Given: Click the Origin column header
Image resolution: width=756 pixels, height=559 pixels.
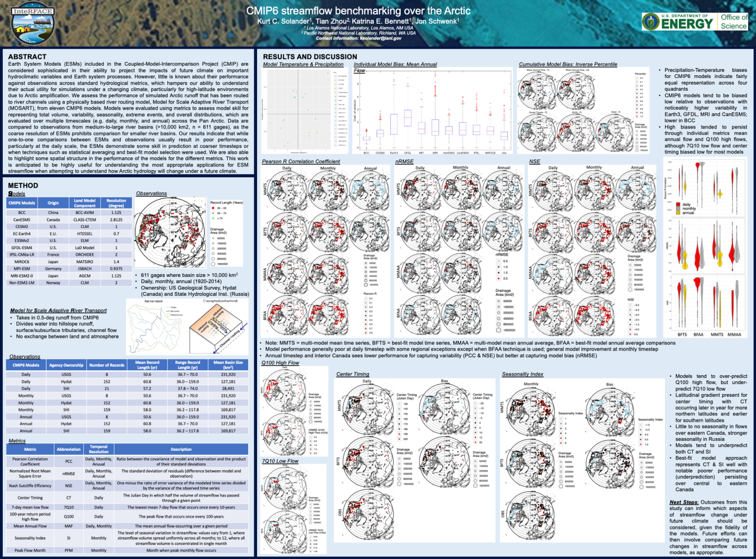Looking at the screenshot, I should coord(53,203).
